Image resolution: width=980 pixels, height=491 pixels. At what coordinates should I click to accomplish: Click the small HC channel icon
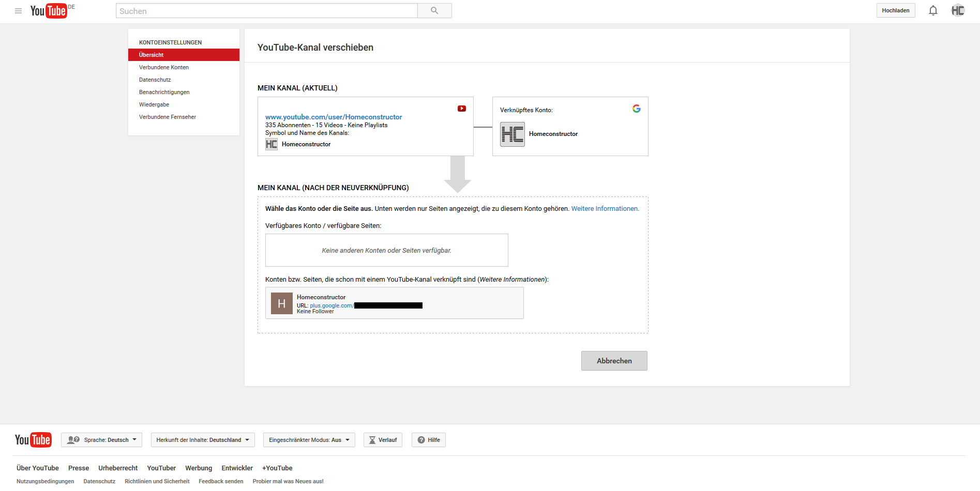(x=272, y=144)
